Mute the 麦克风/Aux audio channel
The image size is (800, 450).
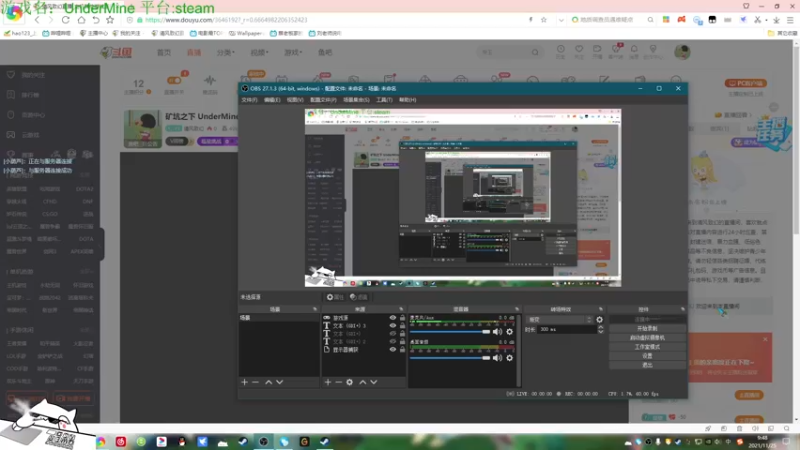coord(497,332)
